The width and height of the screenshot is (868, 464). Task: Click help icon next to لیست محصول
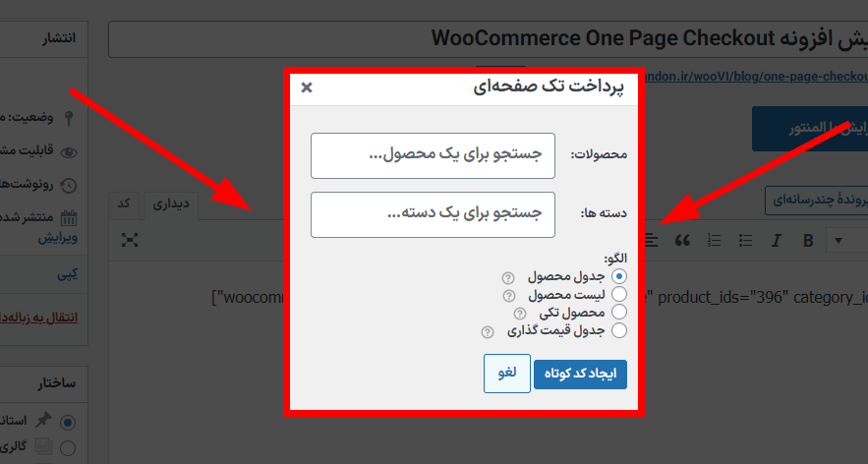tap(508, 295)
